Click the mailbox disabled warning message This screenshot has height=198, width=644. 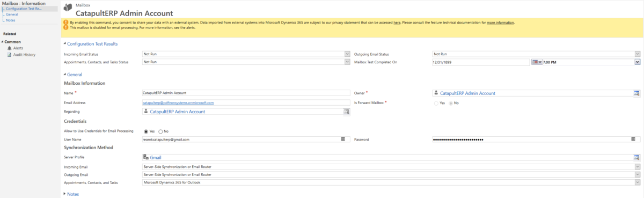tap(133, 27)
